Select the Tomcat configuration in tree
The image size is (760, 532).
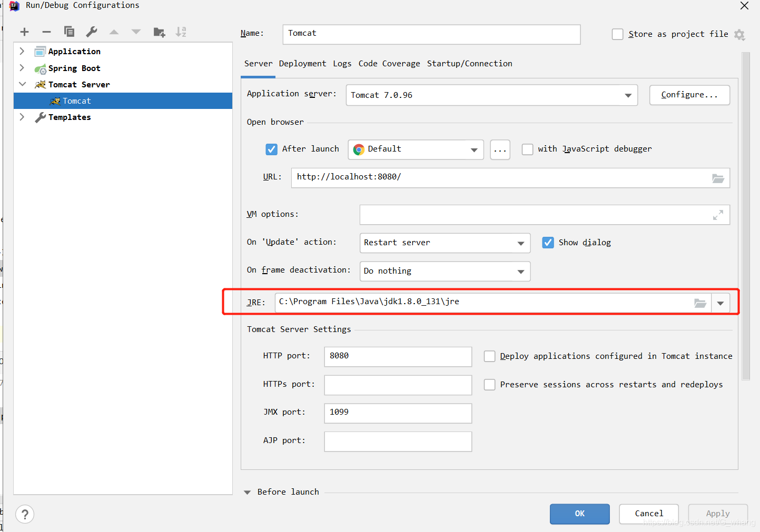coord(123,101)
